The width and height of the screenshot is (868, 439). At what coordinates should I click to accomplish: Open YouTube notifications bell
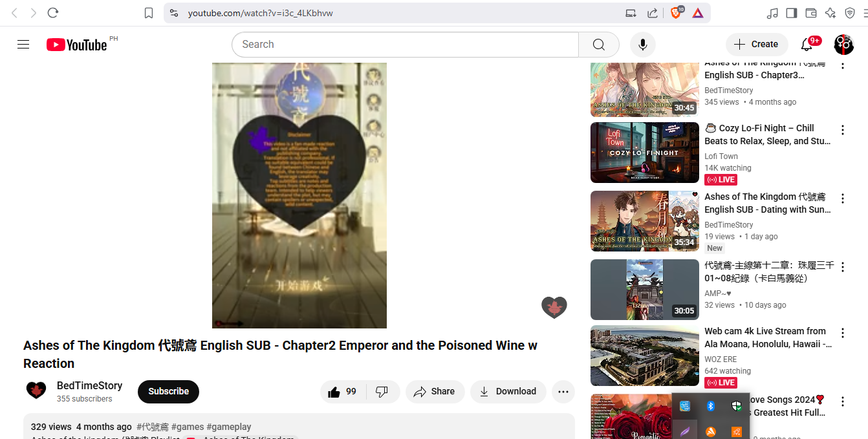click(807, 45)
